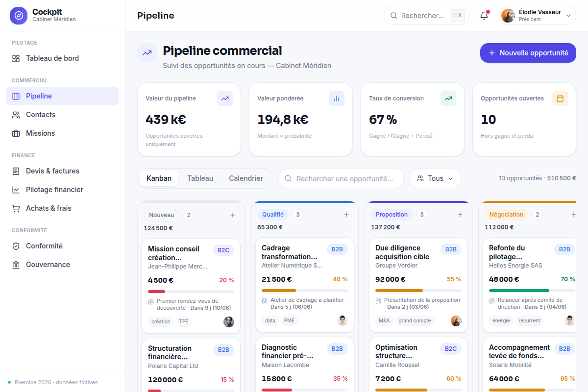This screenshot has width=588, height=392.
Task: Click Exercice 2026 · données fictives footer
Action: coord(56,382)
